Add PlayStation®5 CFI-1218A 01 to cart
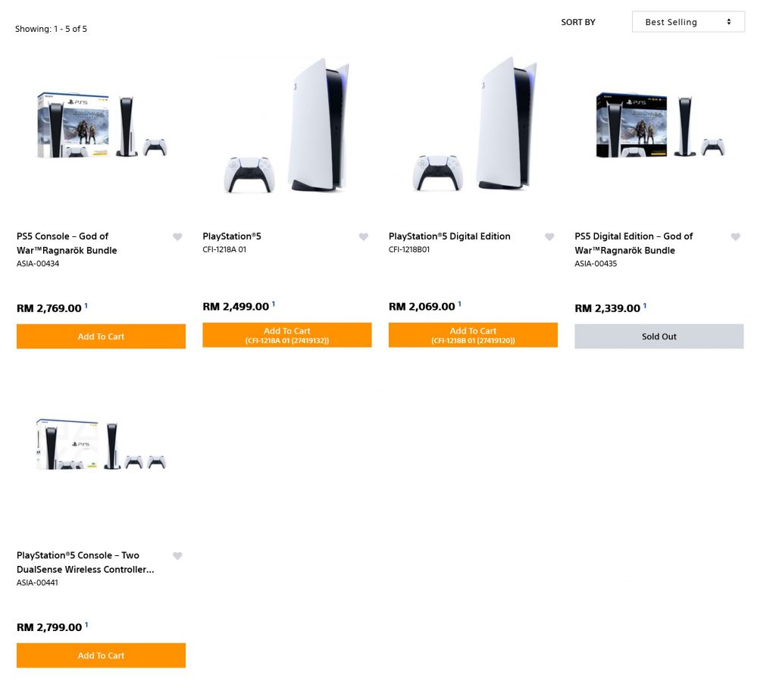 [x=287, y=335]
